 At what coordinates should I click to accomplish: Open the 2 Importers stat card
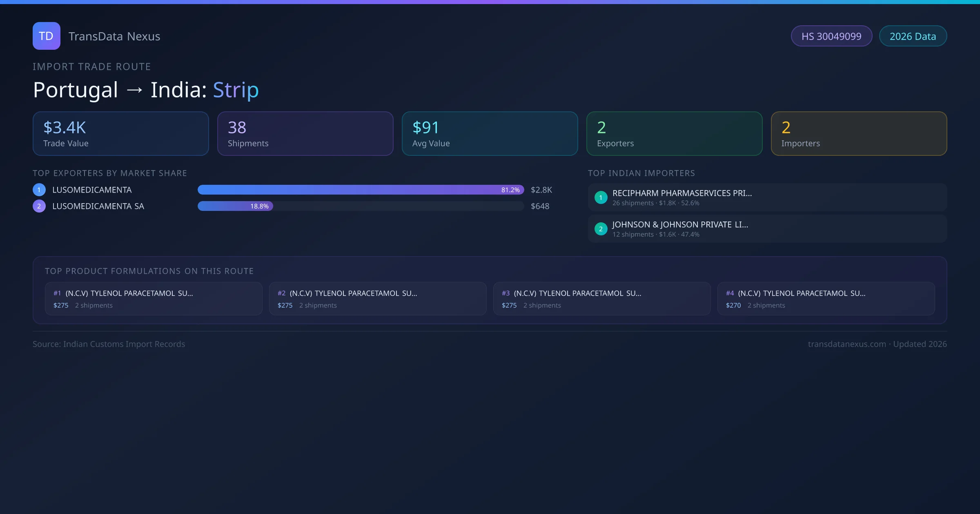point(859,134)
